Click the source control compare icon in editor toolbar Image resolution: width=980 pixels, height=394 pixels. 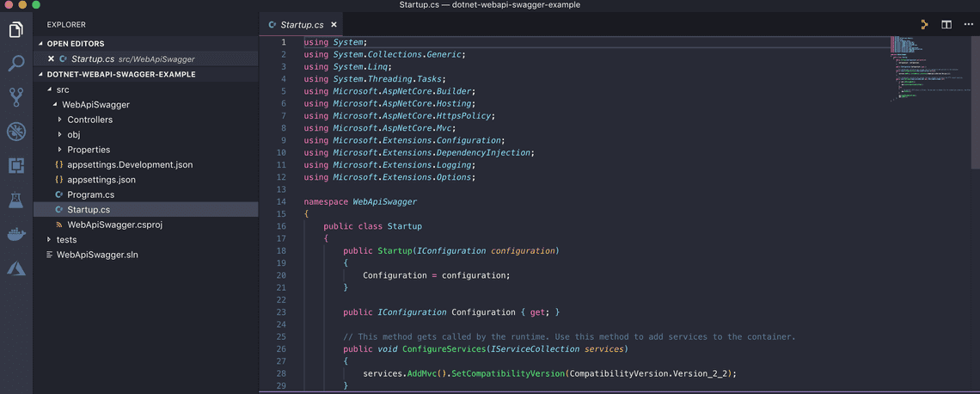924,24
